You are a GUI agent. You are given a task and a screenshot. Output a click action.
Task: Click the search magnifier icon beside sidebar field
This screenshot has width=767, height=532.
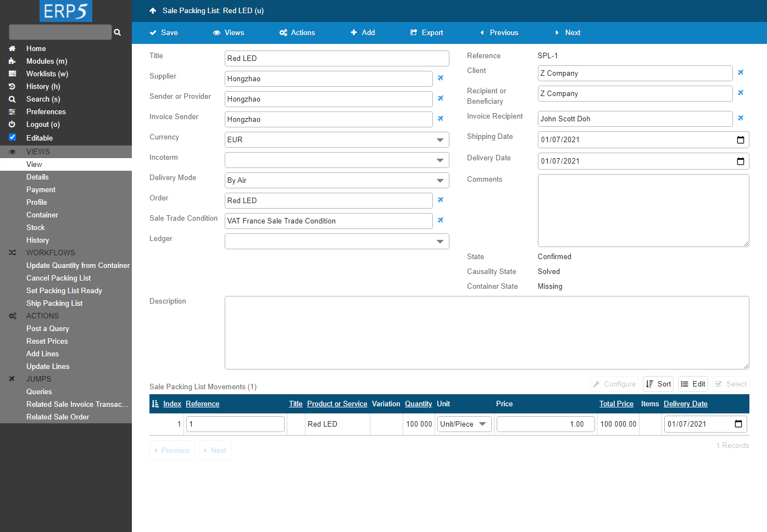click(117, 32)
